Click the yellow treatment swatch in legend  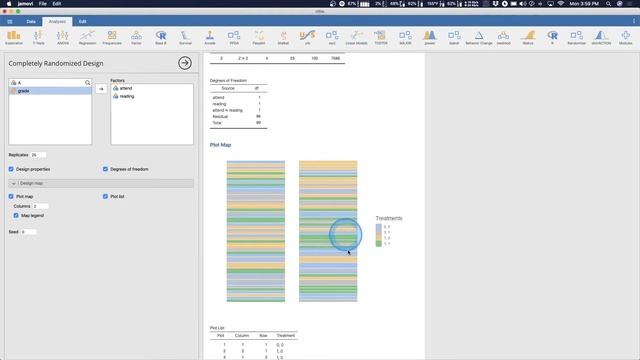[378, 238]
